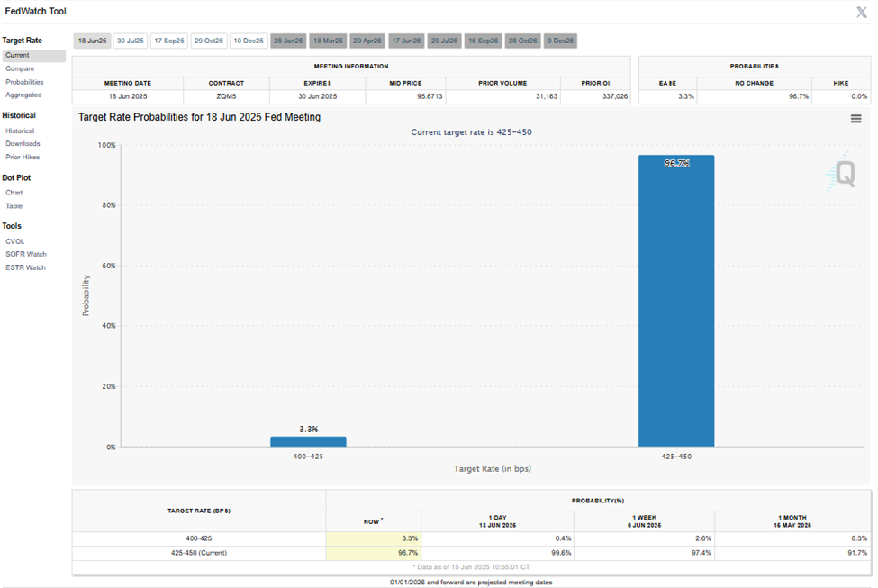This screenshot has width=878, height=588.
Task: Open the 17 Sep25 meeting tab
Action: [169, 40]
